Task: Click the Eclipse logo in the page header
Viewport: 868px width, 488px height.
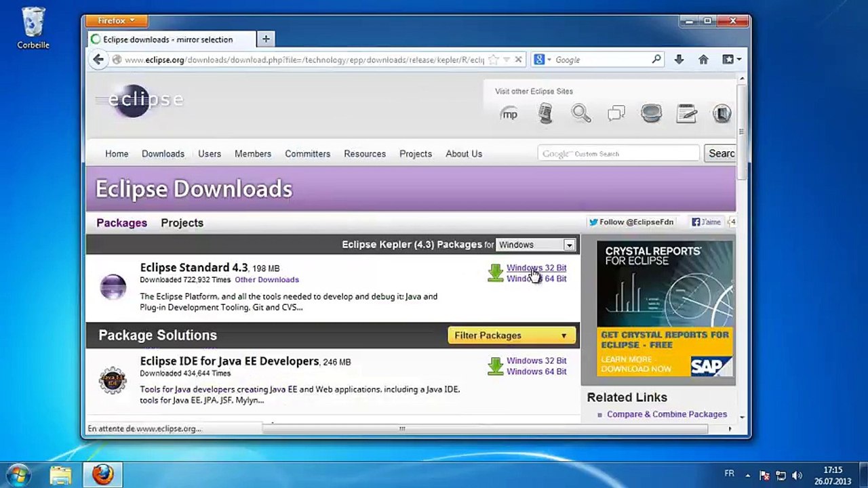Action: point(139,100)
